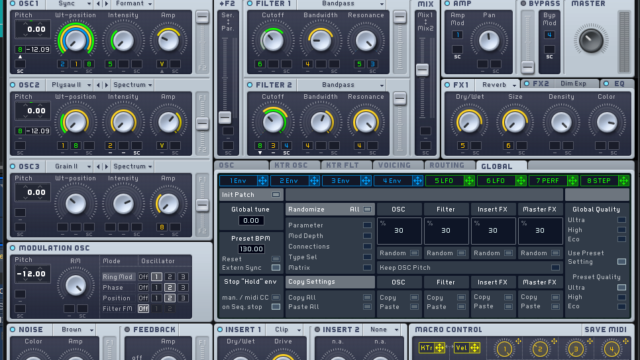The image size is (640, 360).
Task: Click the Filter 1 Cutoff knob
Action: 273,40
